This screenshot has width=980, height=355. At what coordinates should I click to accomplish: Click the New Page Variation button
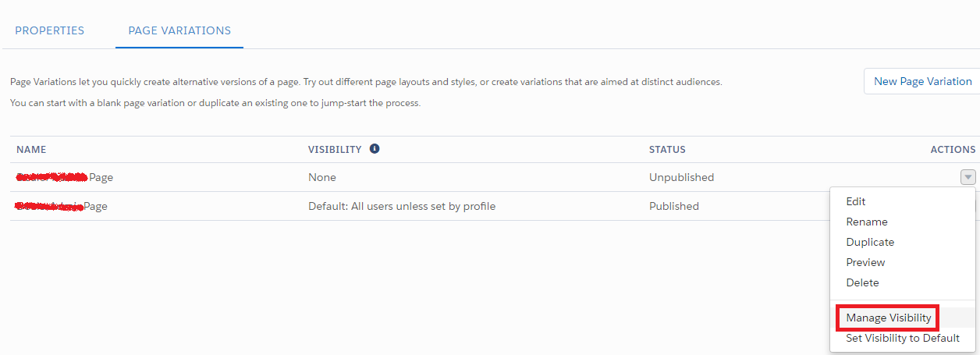point(922,81)
